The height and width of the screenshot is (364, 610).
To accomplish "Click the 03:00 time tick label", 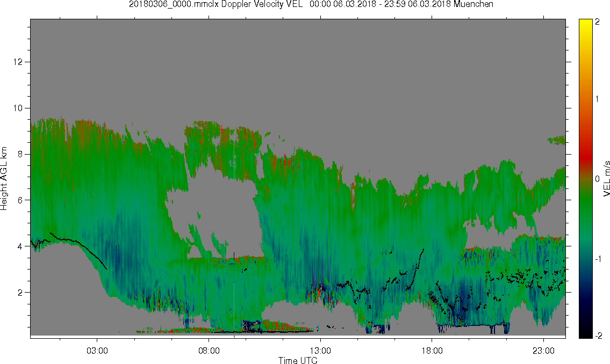I will (x=97, y=351).
